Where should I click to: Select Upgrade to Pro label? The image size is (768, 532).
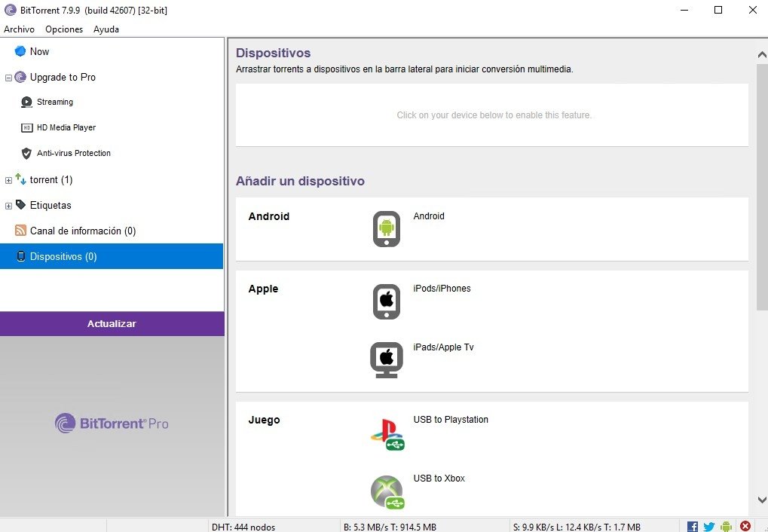coord(63,77)
